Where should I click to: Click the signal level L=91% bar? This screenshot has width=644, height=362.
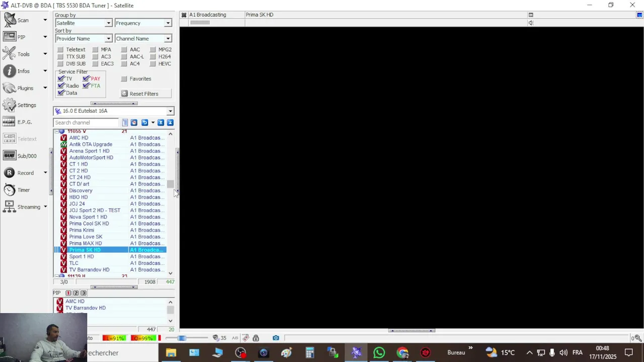(x=114, y=338)
